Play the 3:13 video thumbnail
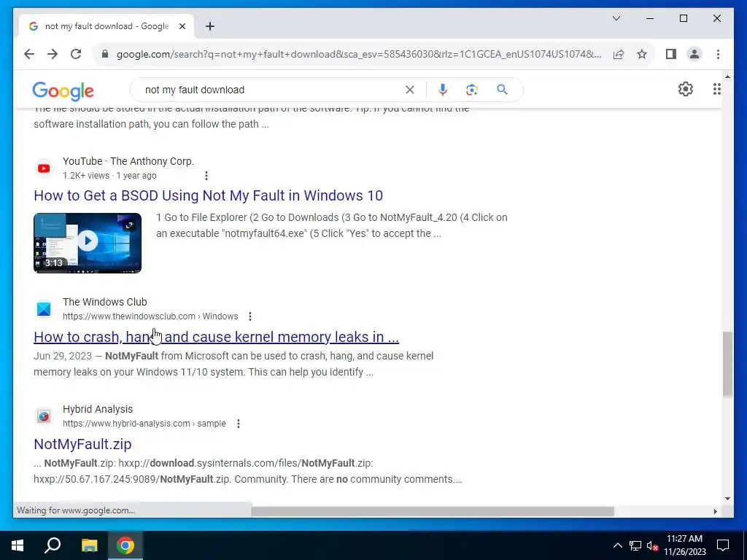Viewport: 747px width, 560px height. click(88, 243)
